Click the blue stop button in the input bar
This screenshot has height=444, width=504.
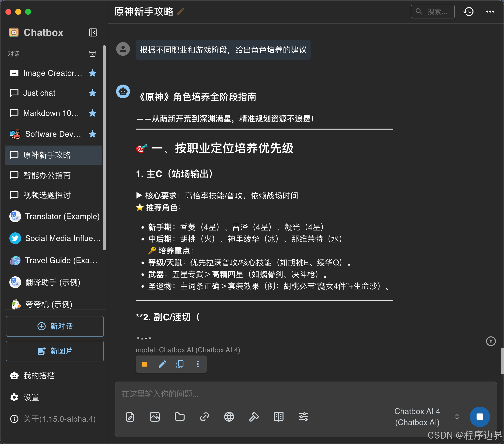[x=480, y=417]
